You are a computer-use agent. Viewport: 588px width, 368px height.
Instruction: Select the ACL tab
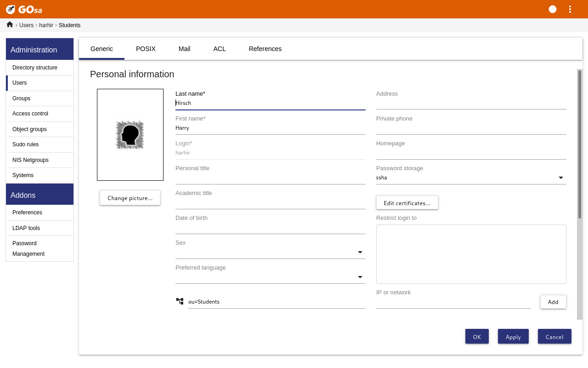tap(220, 49)
